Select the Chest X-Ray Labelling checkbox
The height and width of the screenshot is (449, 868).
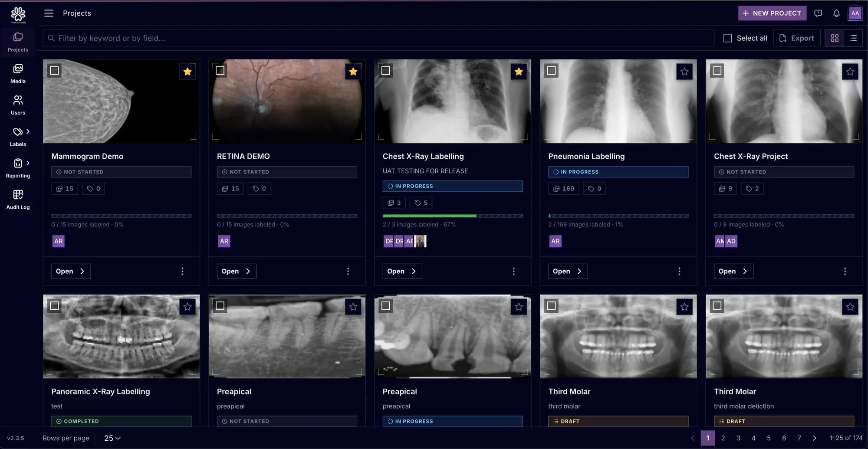point(386,70)
